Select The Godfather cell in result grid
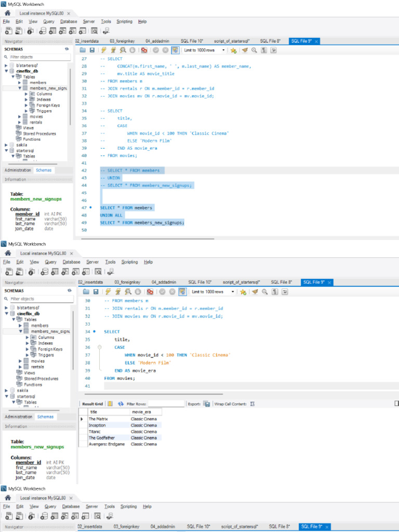 pyautogui.click(x=108, y=438)
